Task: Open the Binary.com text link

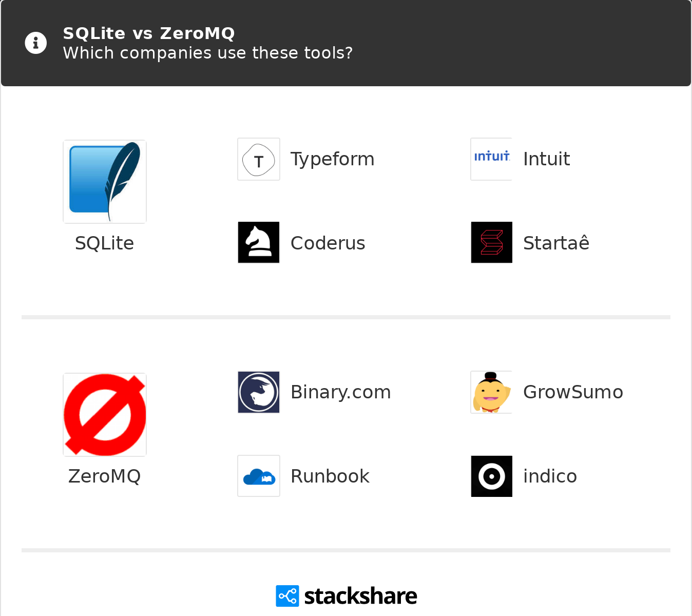Action: pyautogui.click(x=340, y=392)
